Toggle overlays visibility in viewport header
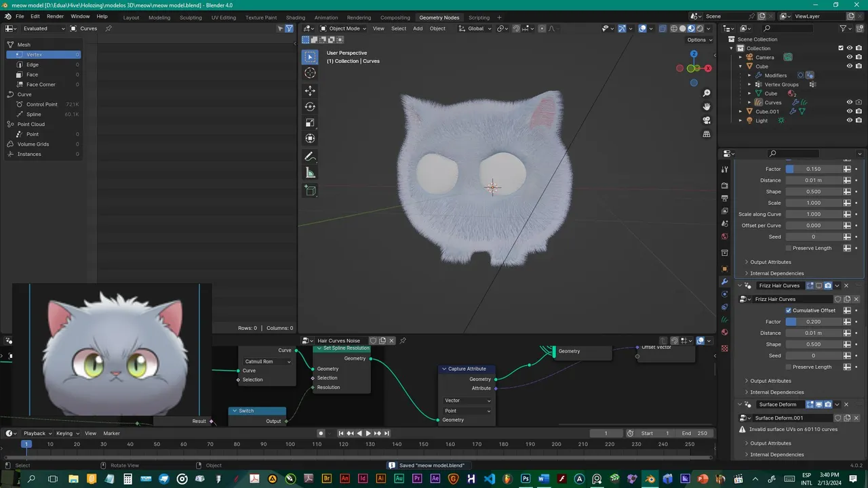Viewport: 868px width, 488px height. point(642,28)
